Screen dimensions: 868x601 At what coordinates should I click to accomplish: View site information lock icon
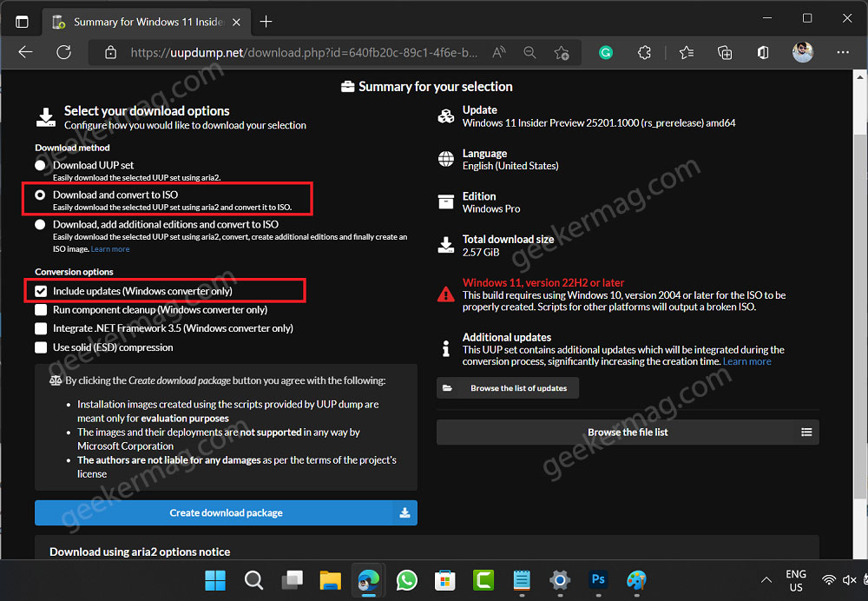coord(111,53)
